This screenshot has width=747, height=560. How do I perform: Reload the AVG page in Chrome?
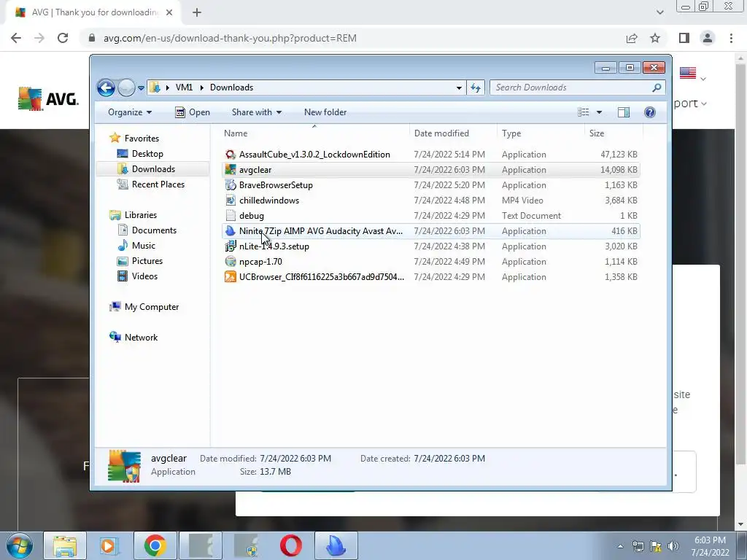tap(63, 38)
